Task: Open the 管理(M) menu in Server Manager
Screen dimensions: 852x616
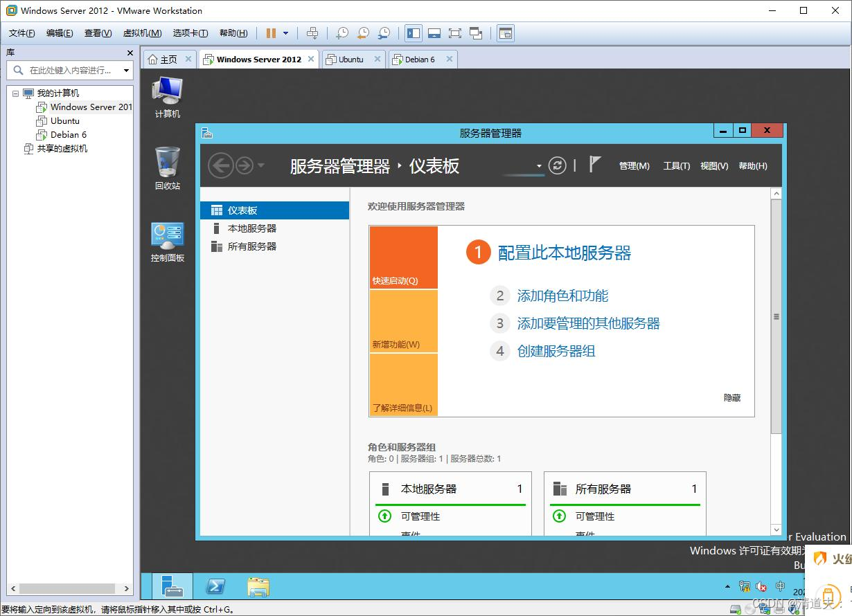Action: point(634,166)
